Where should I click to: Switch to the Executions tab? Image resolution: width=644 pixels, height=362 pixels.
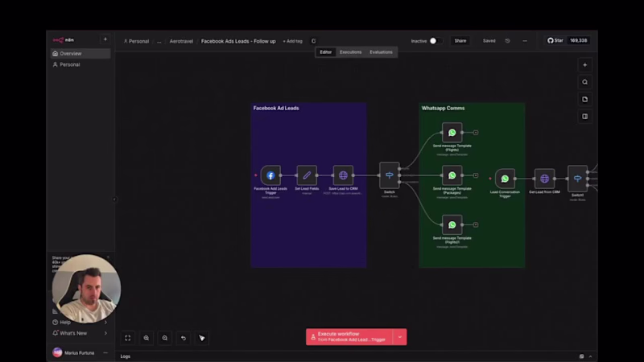click(350, 52)
